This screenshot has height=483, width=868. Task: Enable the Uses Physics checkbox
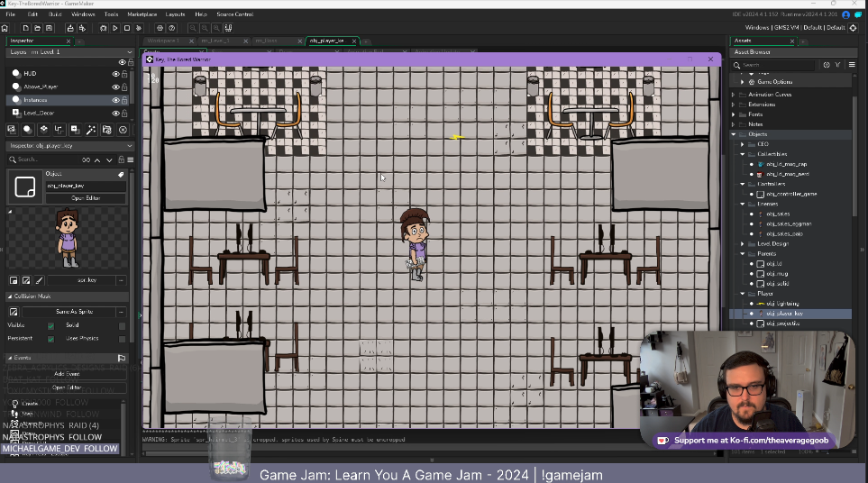click(122, 339)
